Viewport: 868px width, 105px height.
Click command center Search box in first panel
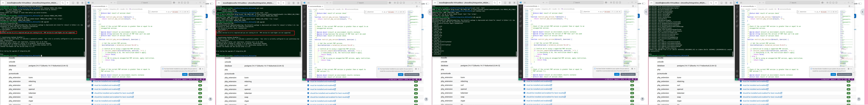click(144, 3)
